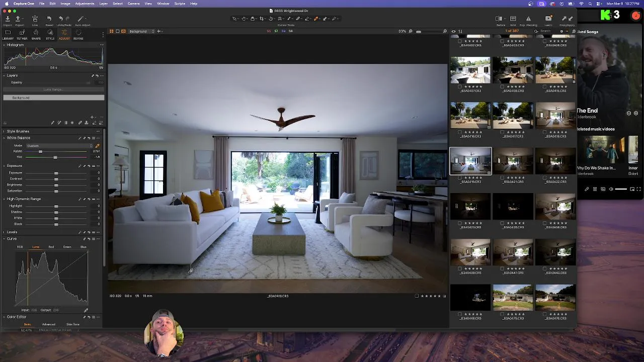Image resolution: width=644 pixels, height=362 pixels.
Task: Open the Learn icon
Action: [x=548, y=19]
